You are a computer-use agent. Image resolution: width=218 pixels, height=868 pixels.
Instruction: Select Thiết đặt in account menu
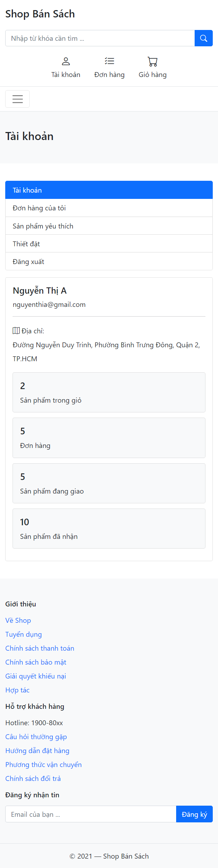(26, 243)
